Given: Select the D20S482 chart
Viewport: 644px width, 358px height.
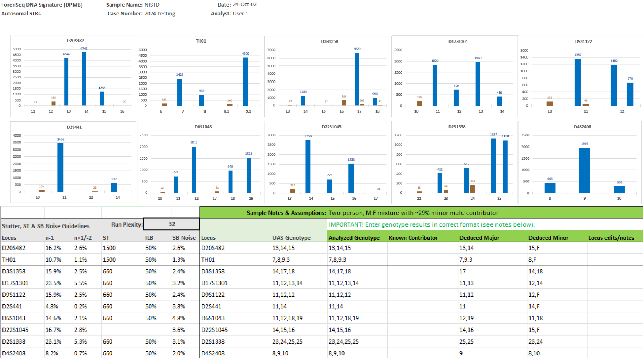Looking at the screenshot, I should tap(73, 76).
